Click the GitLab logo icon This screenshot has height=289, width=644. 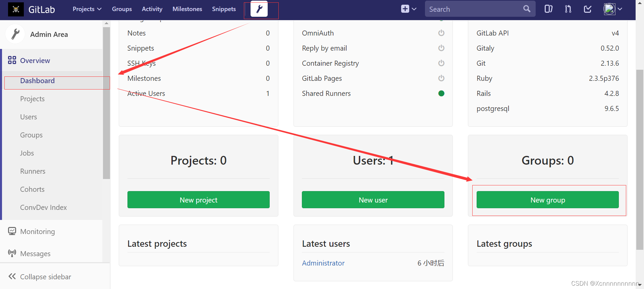pyautogui.click(x=16, y=9)
